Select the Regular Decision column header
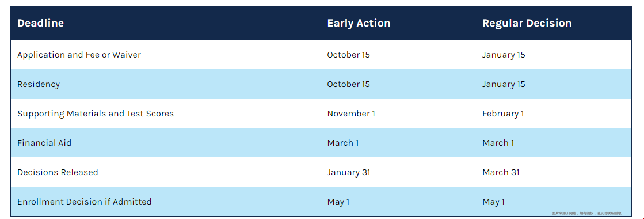Viewport: 644px width, 219px height. 527,23
